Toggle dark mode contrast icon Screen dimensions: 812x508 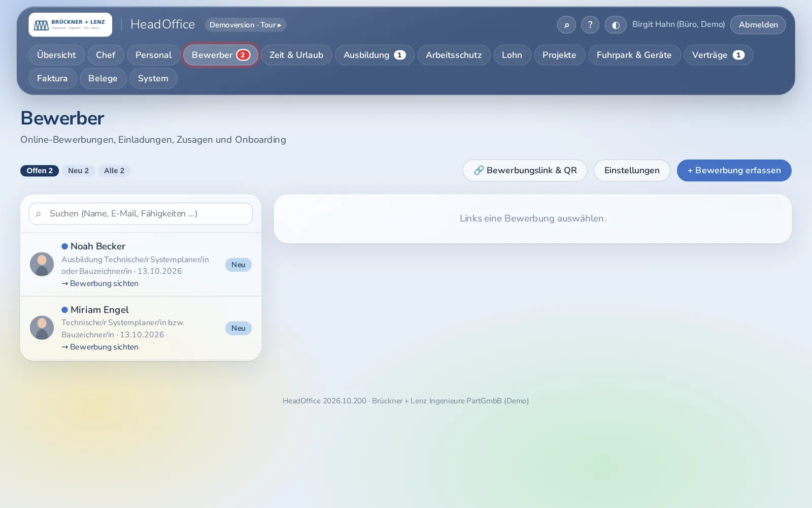coord(616,24)
